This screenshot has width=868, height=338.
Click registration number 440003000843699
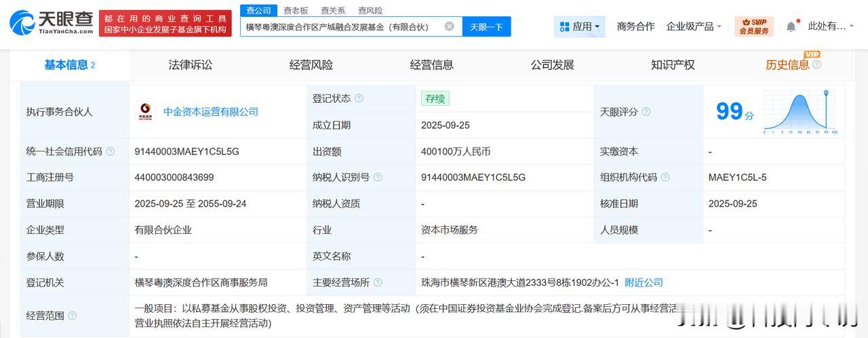pos(174,177)
